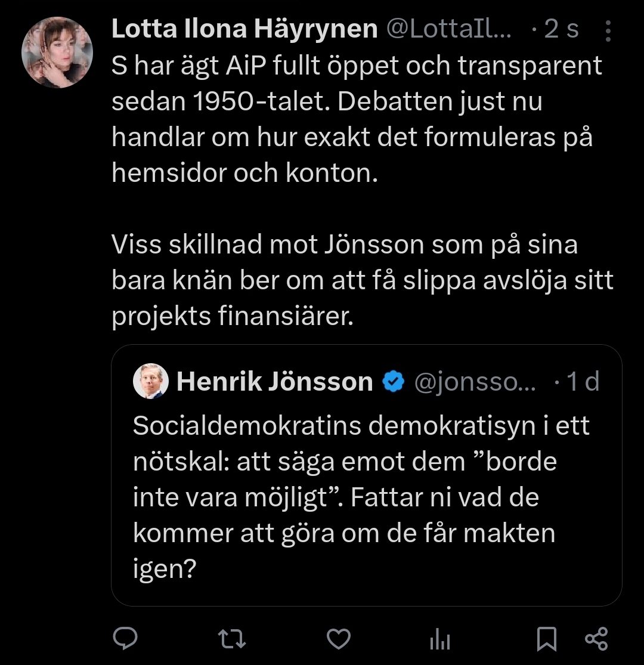Open Lotta Ilona Häyrynen's profile picture
The width and height of the screenshot is (644, 665).
(57, 53)
